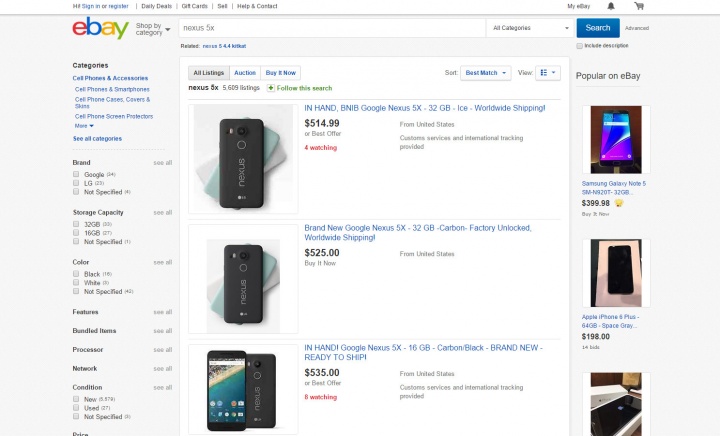
Task: Click See all categories link
Action: click(97, 138)
